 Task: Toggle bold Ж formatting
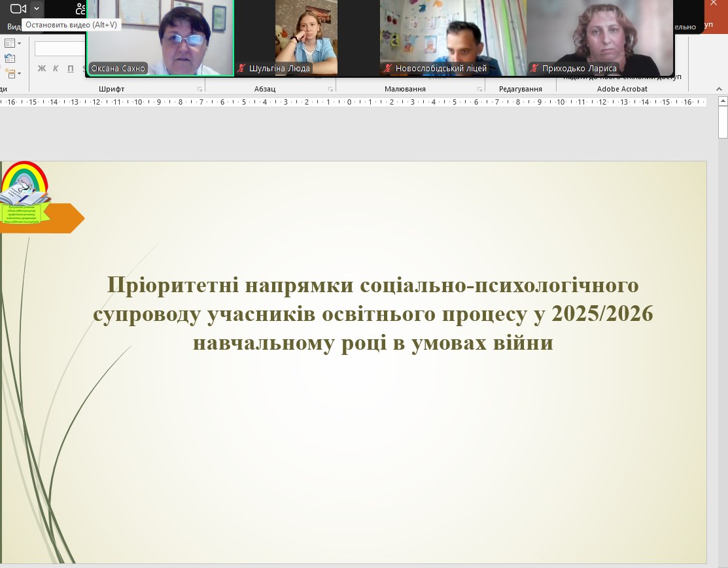[42, 68]
